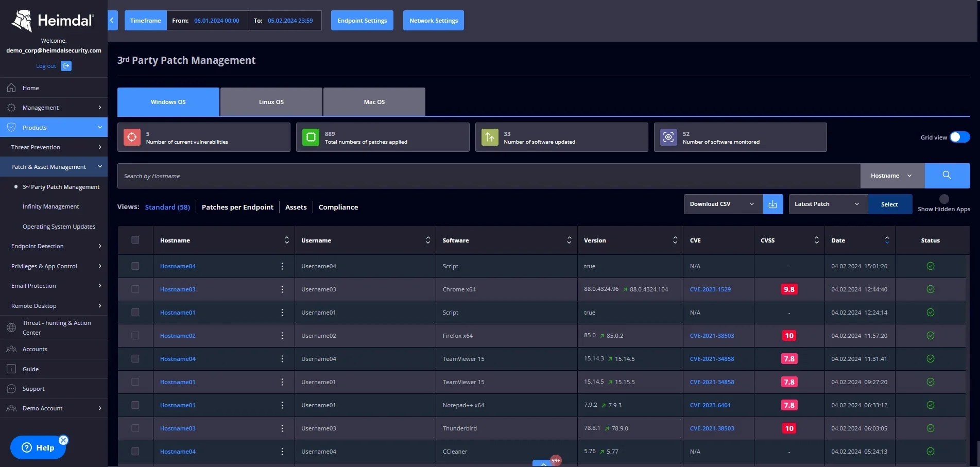Toggle Show Hidden Apps
Viewport: 980px width, 467px height.
[x=944, y=199]
